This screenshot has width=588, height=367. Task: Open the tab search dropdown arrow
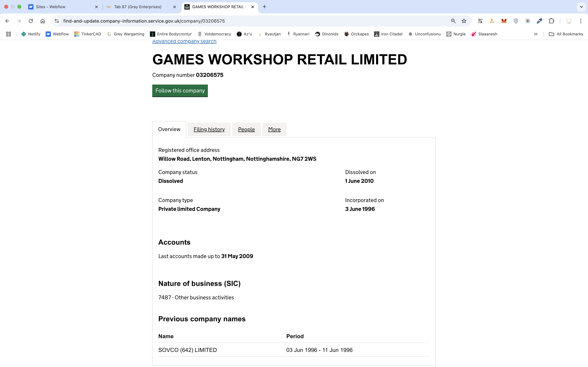581,7
